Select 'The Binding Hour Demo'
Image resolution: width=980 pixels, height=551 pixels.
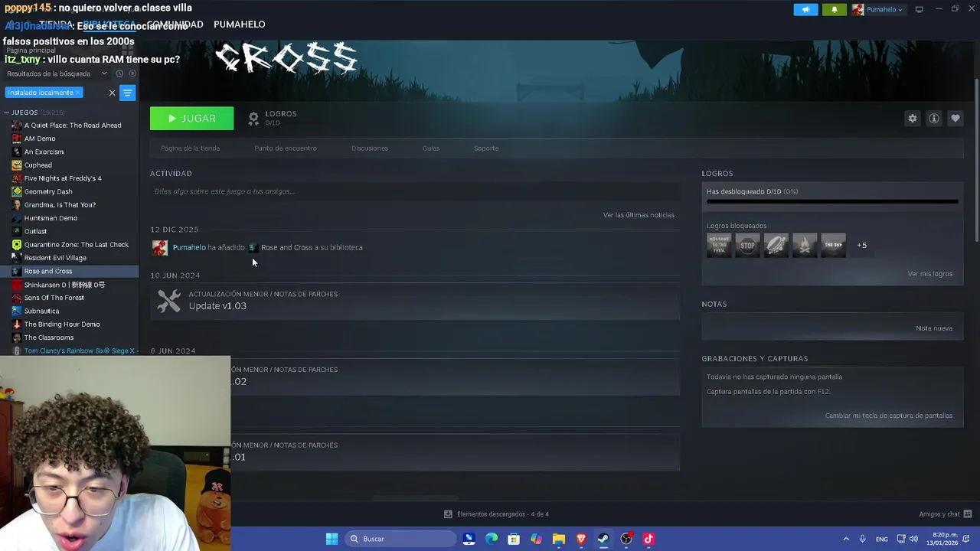pos(61,324)
